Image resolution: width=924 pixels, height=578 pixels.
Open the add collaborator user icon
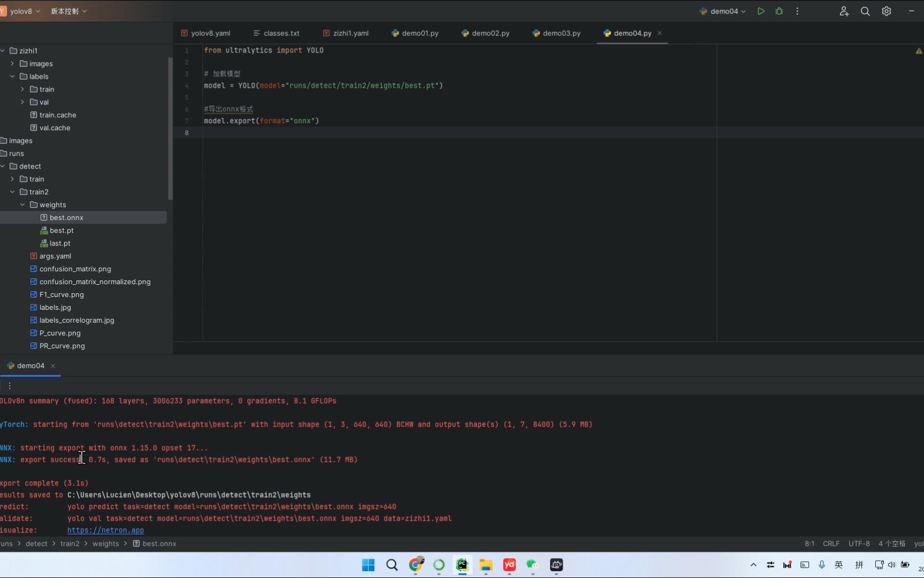844,11
